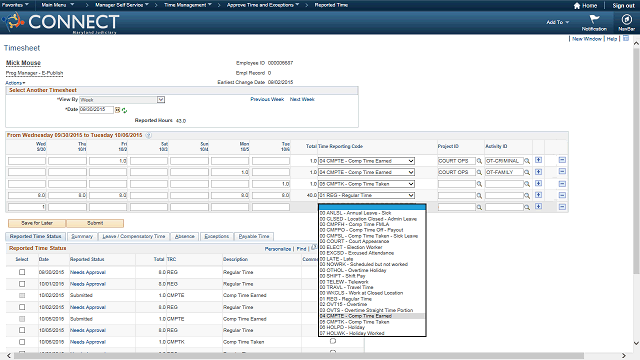Open TRC dropdown in OT-CRIMINAL row
This screenshot has height=360, width=640.
[367, 161]
